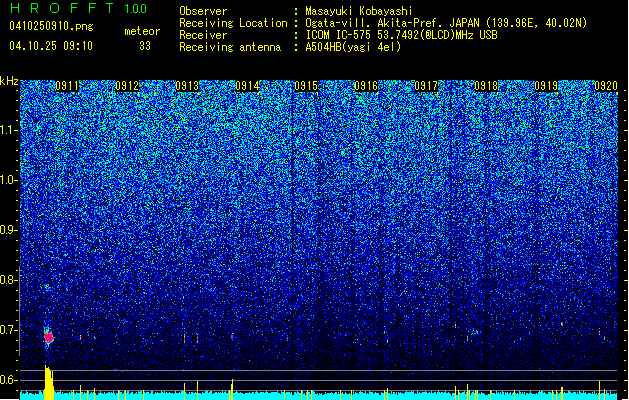Screen dimensions: 629x400
Task: Click the 0.6 kHz axis label
Action: tap(8, 380)
